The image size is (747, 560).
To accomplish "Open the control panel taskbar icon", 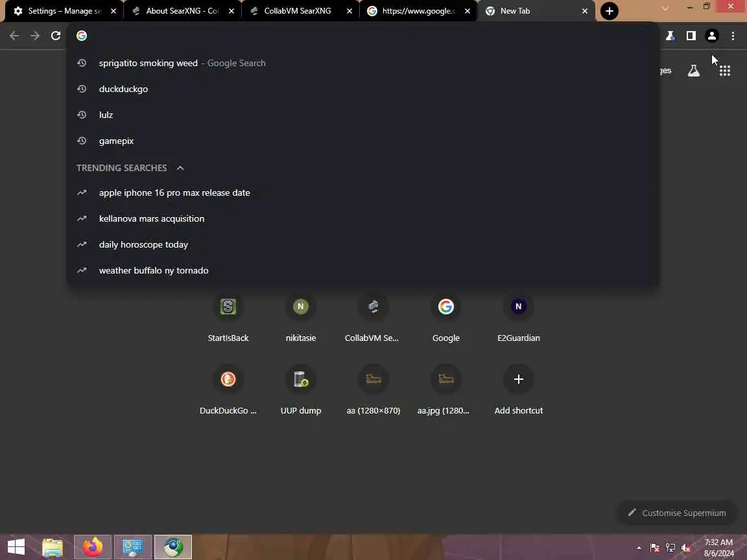I will [x=133, y=547].
